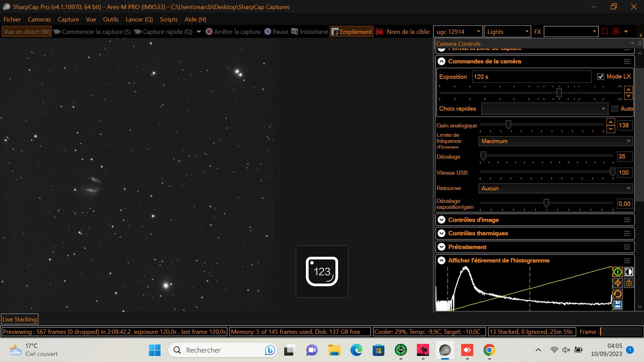
Task: Click the half-moon contrast icon beside the histogram
Action: 629,272
